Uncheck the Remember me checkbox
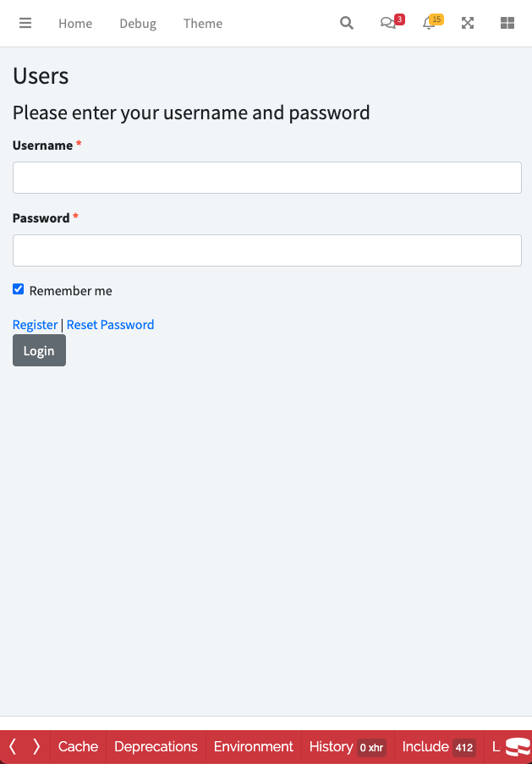 19,289
